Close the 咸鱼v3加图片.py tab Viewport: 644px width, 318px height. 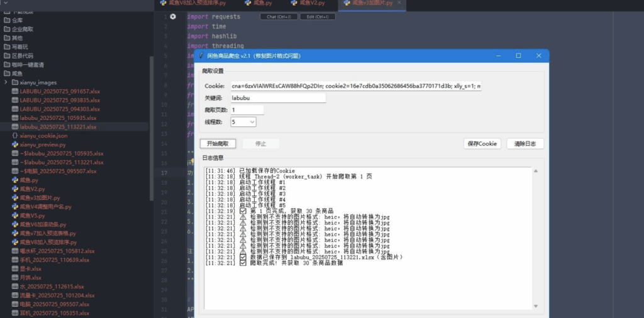pyautogui.click(x=398, y=4)
